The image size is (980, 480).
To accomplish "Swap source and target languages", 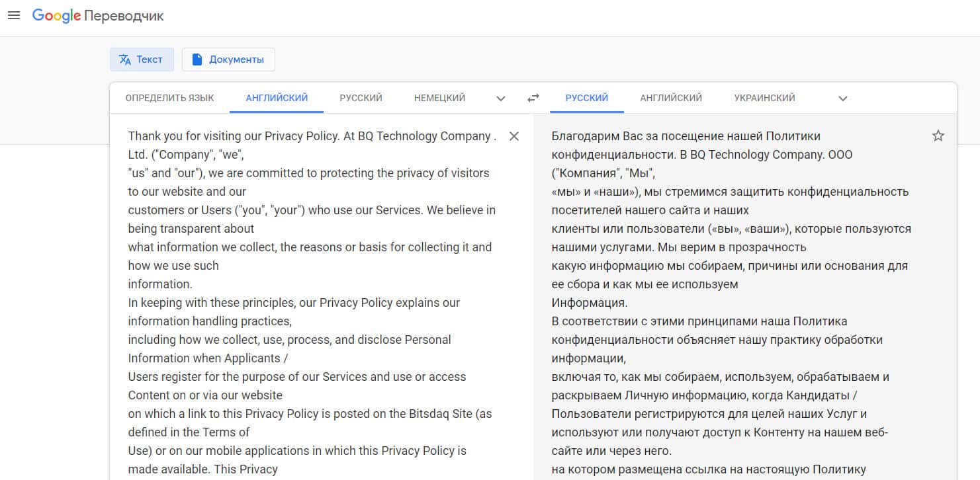I will click(533, 99).
